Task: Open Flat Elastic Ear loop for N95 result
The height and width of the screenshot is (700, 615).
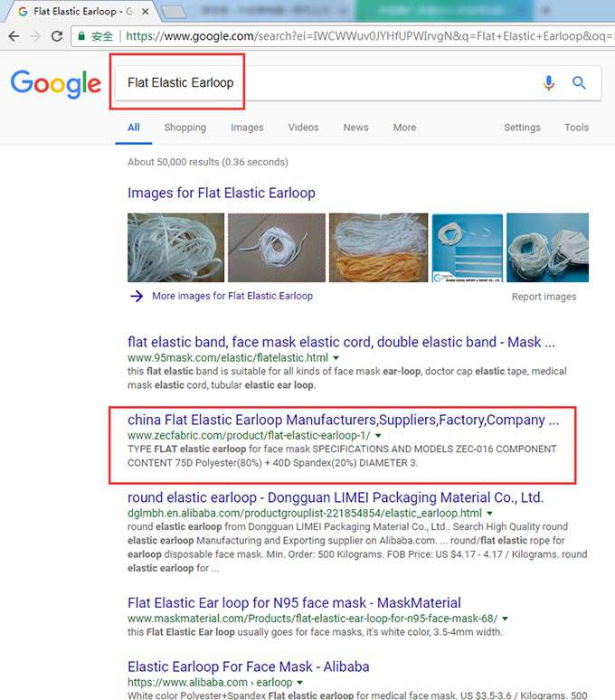Action: pyautogui.click(x=294, y=603)
